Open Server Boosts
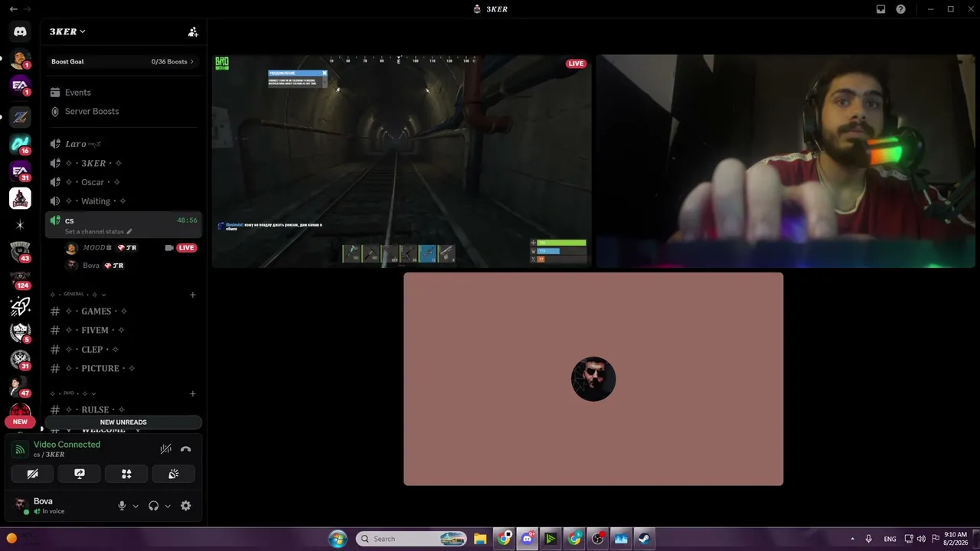 (x=123, y=112)
